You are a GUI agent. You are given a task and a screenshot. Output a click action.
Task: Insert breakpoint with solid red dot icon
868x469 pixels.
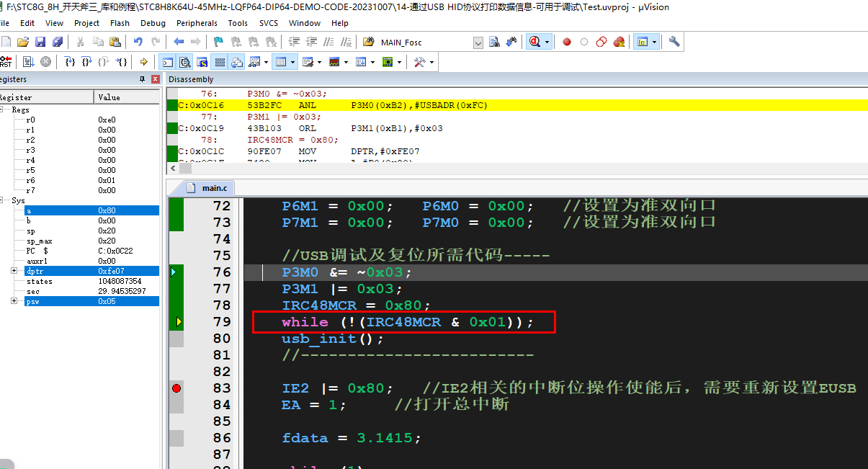click(567, 42)
